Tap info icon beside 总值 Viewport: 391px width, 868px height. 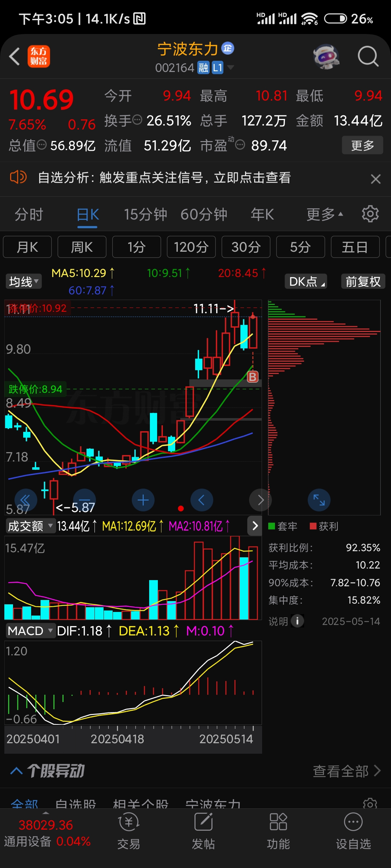(x=42, y=145)
